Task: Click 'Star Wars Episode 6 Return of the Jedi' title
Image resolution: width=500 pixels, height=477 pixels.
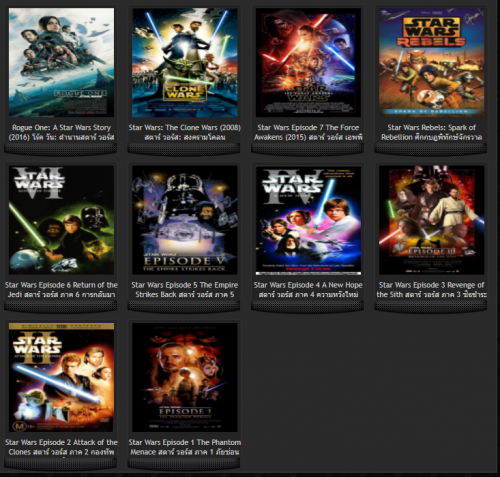Action: pos(61,290)
